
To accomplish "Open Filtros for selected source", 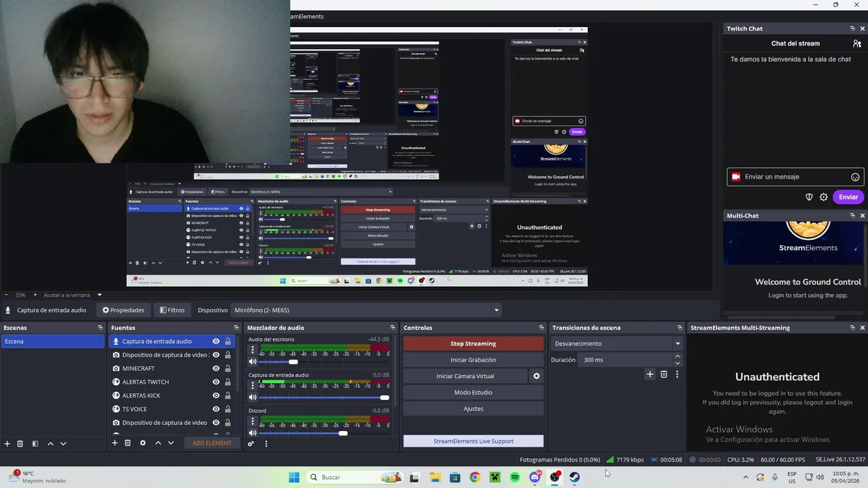I will 172,310.
